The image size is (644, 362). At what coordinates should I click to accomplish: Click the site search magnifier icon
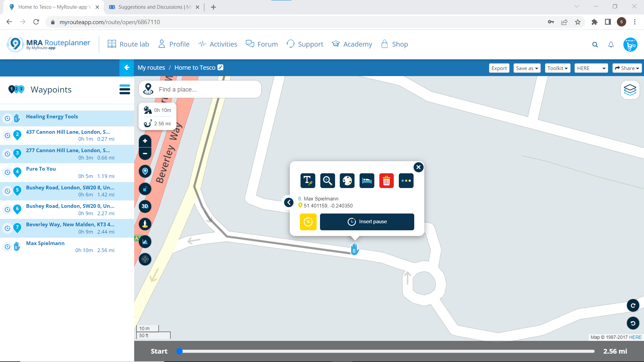point(595,45)
